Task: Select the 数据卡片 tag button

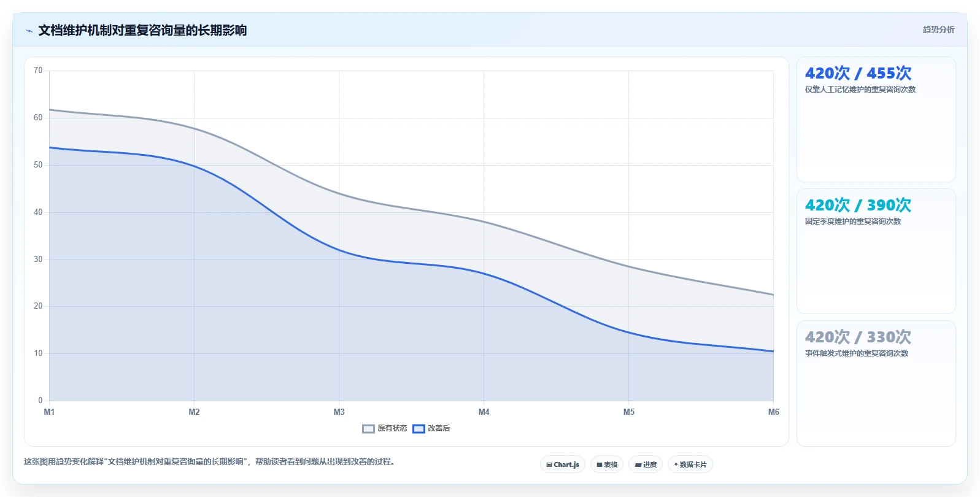Action: [x=690, y=464]
